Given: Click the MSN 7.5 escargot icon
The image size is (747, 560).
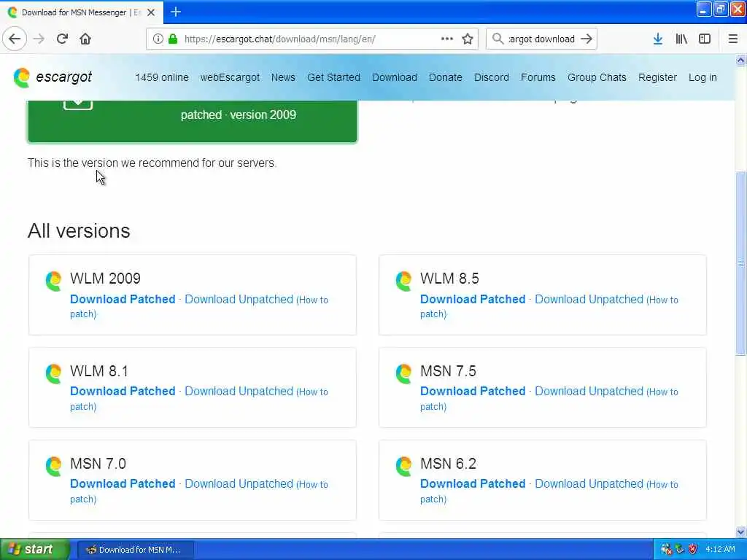Looking at the screenshot, I should (404, 373).
